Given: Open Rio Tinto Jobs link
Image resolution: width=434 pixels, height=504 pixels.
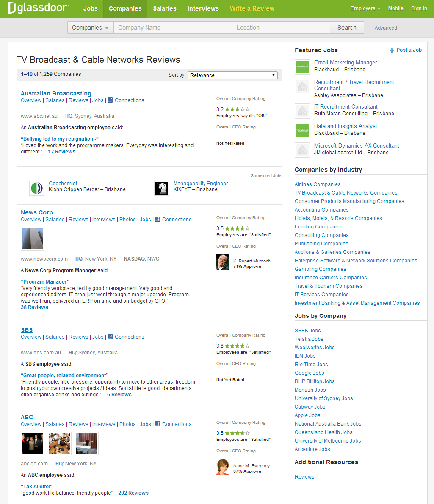Looking at the screenshot, I should point(311,365).
